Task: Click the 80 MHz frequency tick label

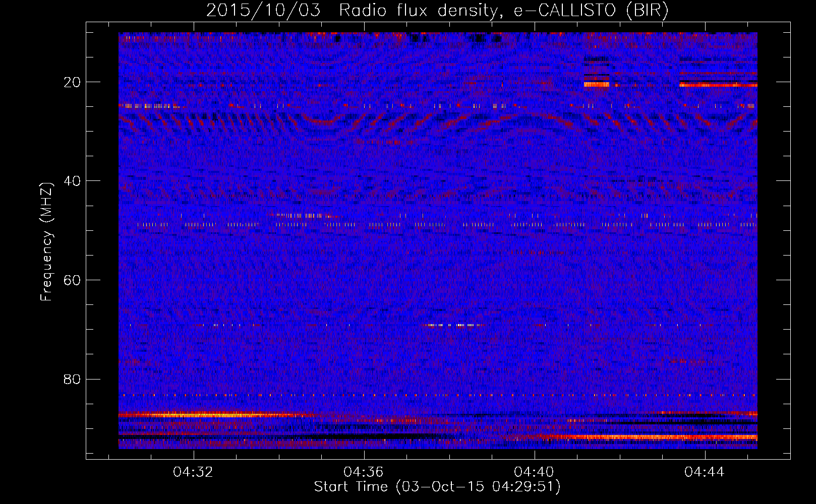Action: coord(72,379)
